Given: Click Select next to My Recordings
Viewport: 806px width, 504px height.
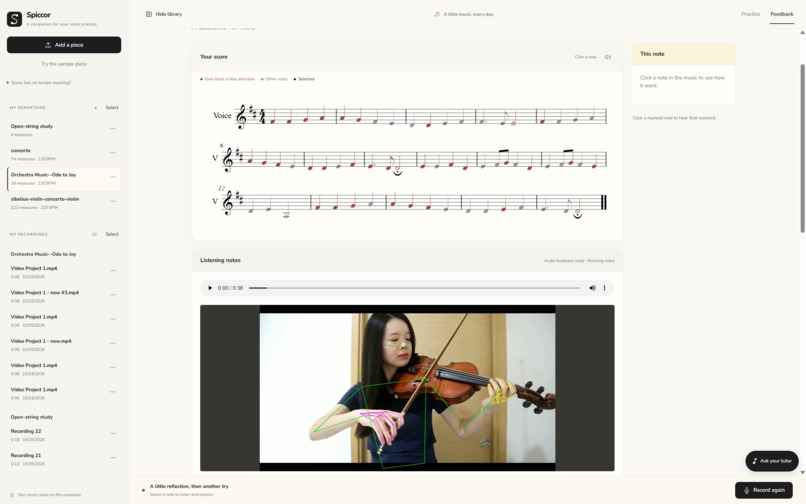Looking at the screenshot, I should pos(112,234).
